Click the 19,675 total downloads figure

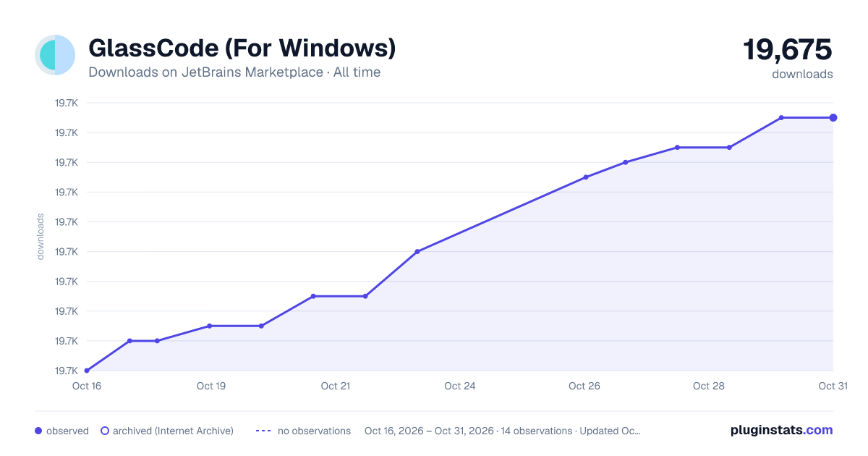point(788,49)
